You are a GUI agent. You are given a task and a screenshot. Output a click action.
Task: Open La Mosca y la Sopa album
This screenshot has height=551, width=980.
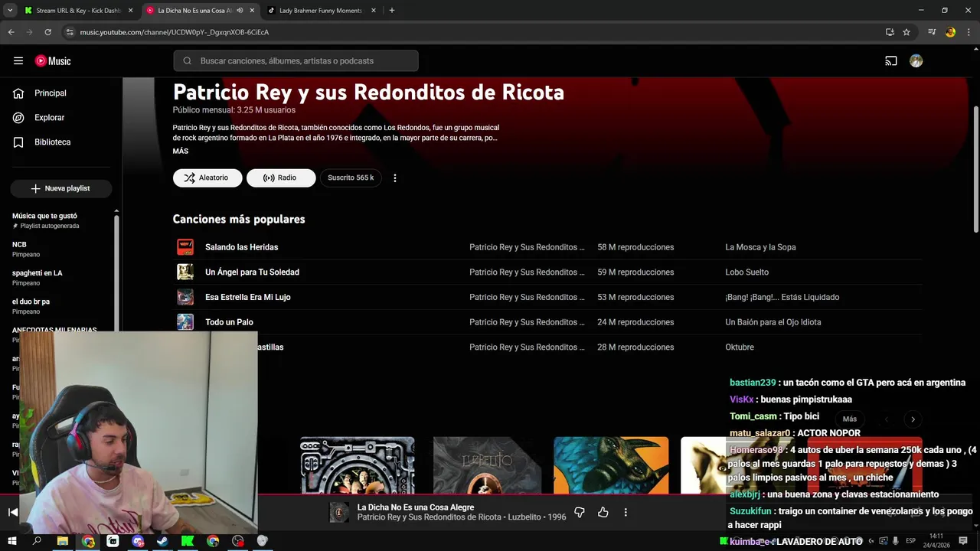[760, 247]
